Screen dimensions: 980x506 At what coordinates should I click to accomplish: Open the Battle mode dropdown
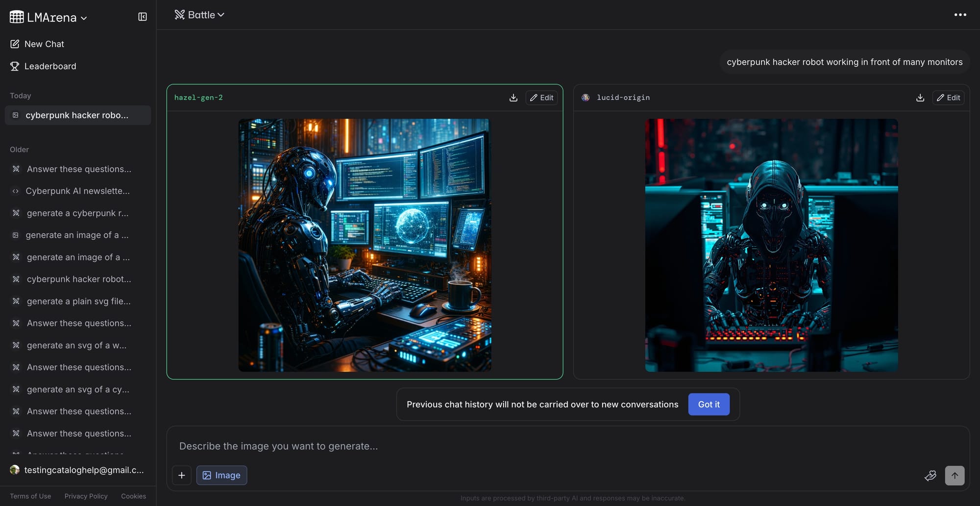(x=200, y=15)
